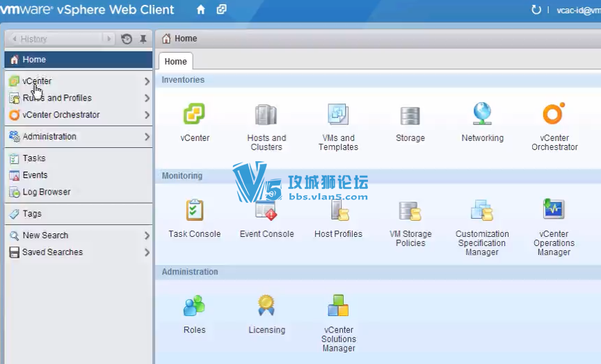The image size is (601, 364).
Task: Click Home breadcrumb title above tab
Action: [186, 38]
